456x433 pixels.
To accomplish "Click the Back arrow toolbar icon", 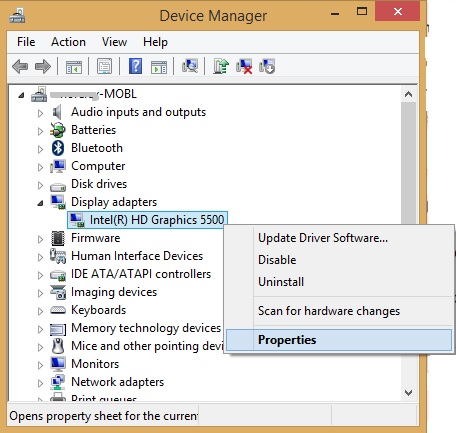I will (20, 66).
